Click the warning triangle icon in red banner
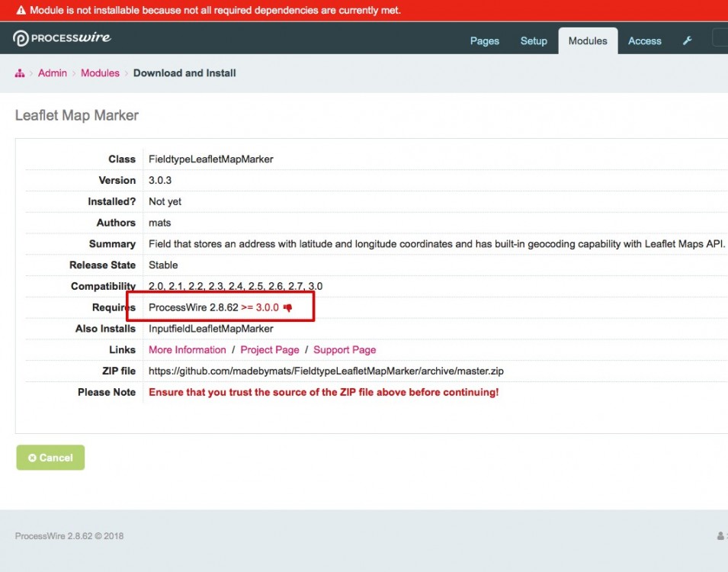 click(x=21, y=11)
